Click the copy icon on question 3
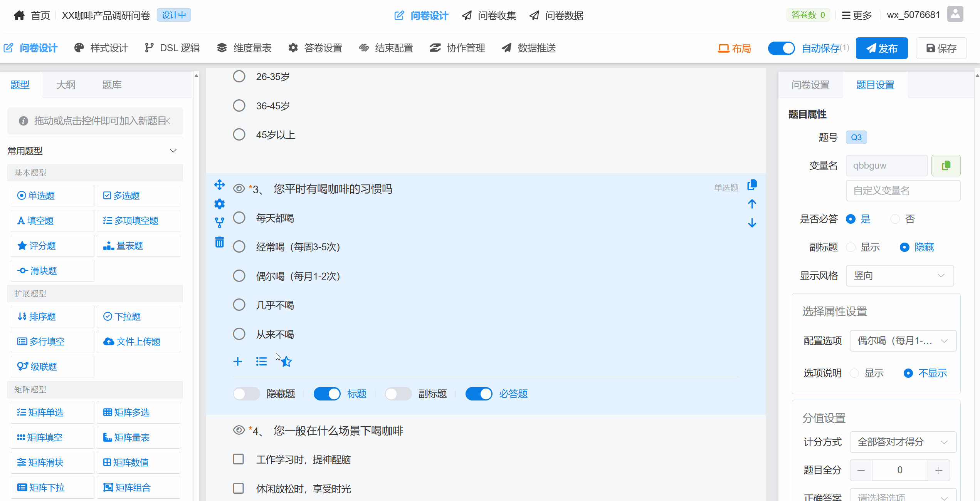This screenshot has width=980, height=501. coord(752,185)
